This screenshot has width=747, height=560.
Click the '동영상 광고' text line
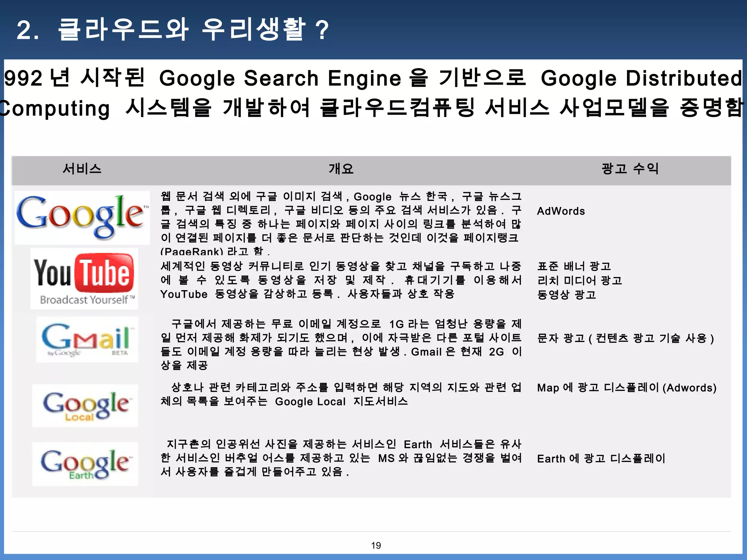(x=566, y=295)
